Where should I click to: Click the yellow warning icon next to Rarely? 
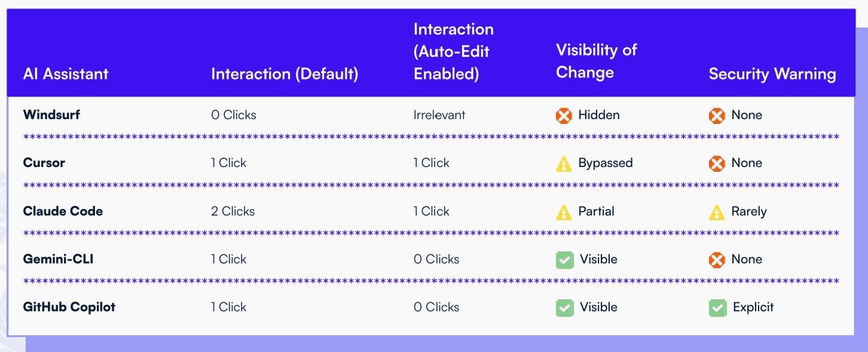[717, 212]
